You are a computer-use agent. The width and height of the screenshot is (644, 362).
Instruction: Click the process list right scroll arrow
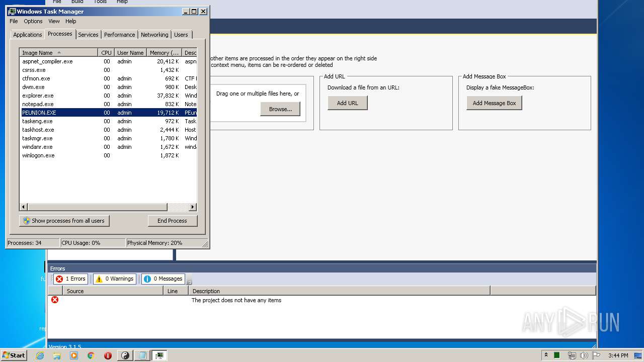[192, 207]
